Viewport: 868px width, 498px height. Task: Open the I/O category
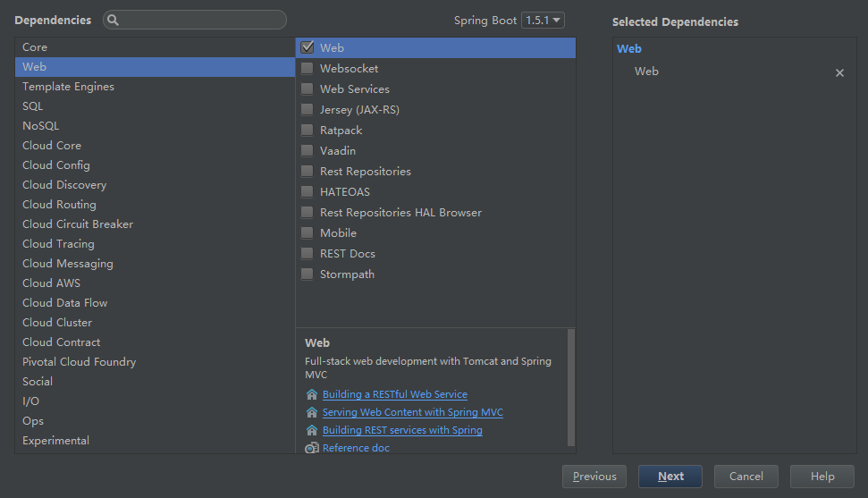pos(155,401)
